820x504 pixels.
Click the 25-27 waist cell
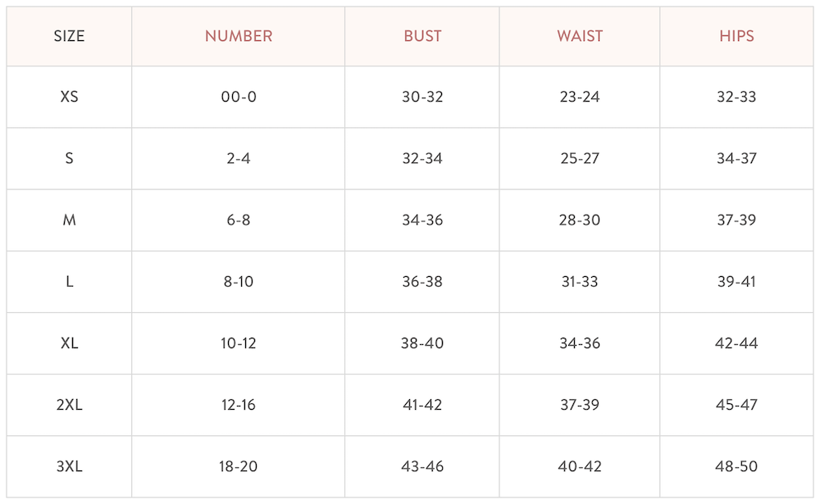pyautogui.click(x=580, y=158)
